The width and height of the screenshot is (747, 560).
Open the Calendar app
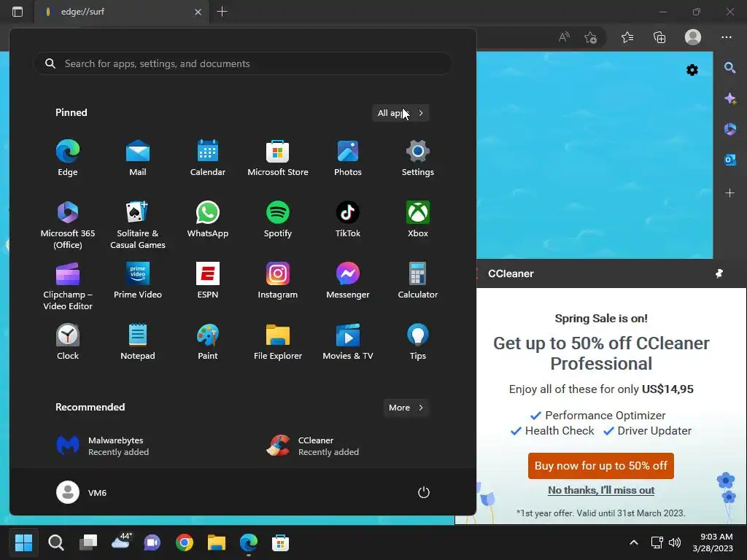[208, 158]
